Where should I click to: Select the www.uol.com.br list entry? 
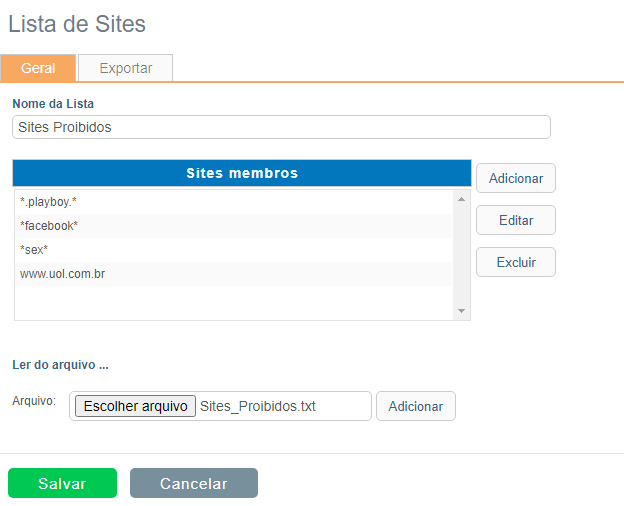(x=234, y=274)
